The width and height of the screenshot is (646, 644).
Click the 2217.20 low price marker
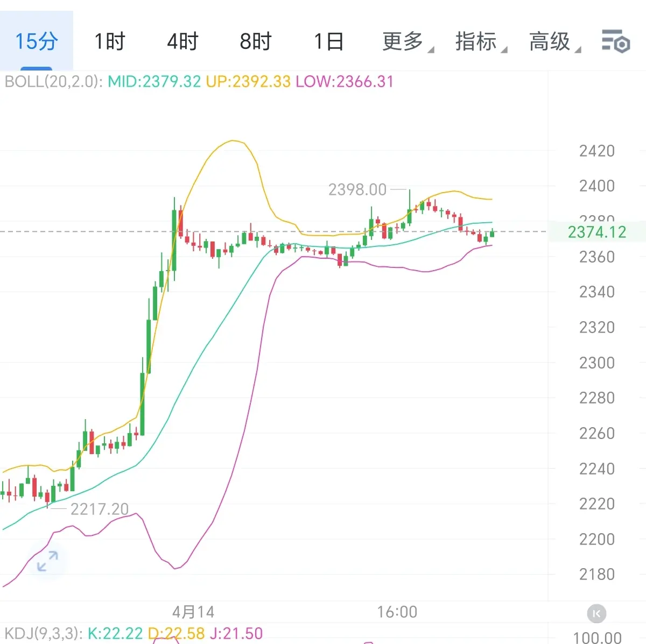(100, 509)
